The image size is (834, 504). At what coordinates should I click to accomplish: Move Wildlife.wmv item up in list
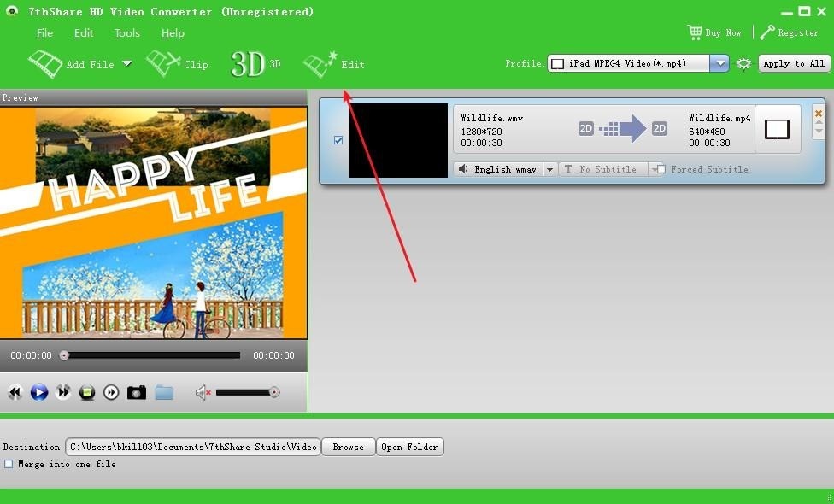point(819,123)
